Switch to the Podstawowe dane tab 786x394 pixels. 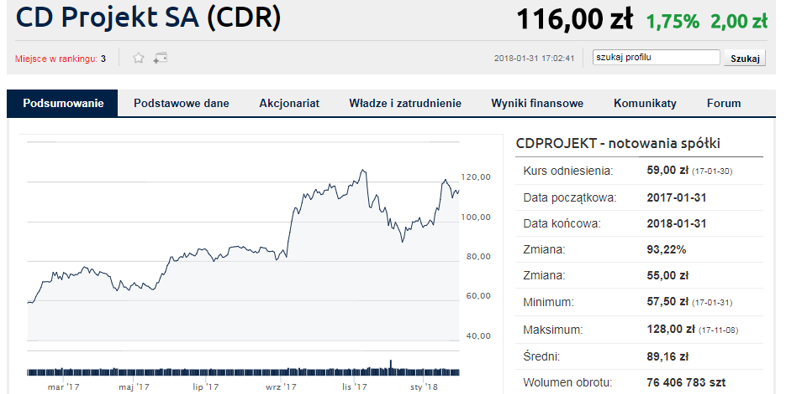point(181,103)
